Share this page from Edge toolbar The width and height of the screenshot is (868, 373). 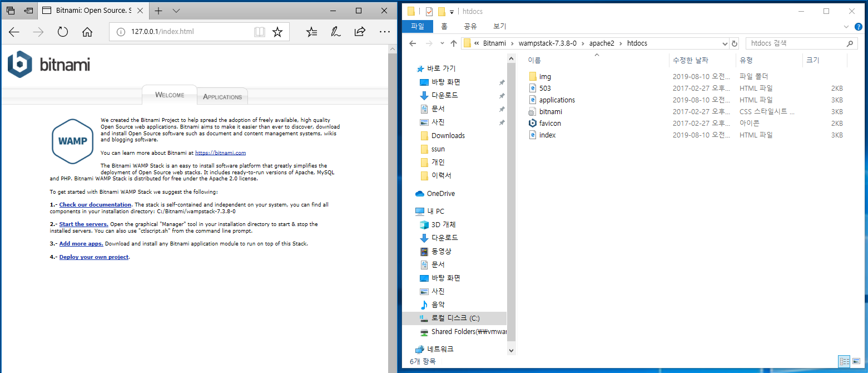360,32
